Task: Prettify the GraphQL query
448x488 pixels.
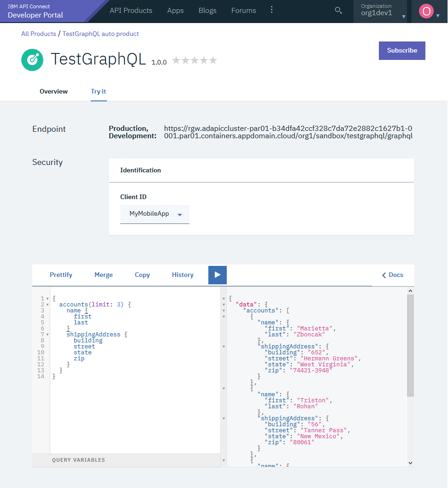Action: pyautogui.click(x=61, y=275)
